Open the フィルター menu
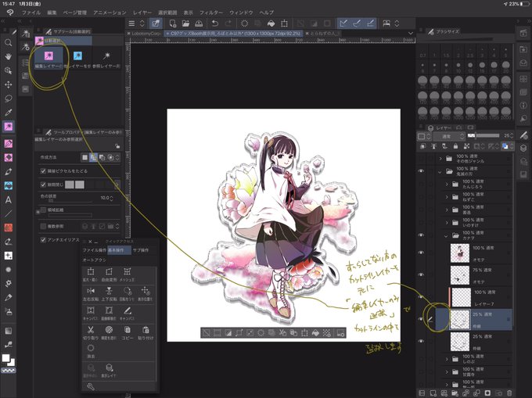This screenshot has height=398, width=532. [x=211, y=13]
